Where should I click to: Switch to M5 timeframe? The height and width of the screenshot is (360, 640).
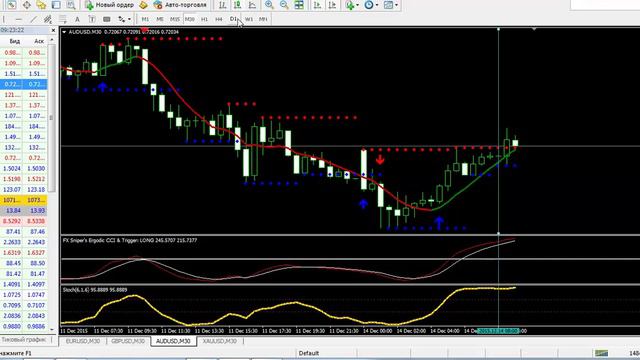160,19
